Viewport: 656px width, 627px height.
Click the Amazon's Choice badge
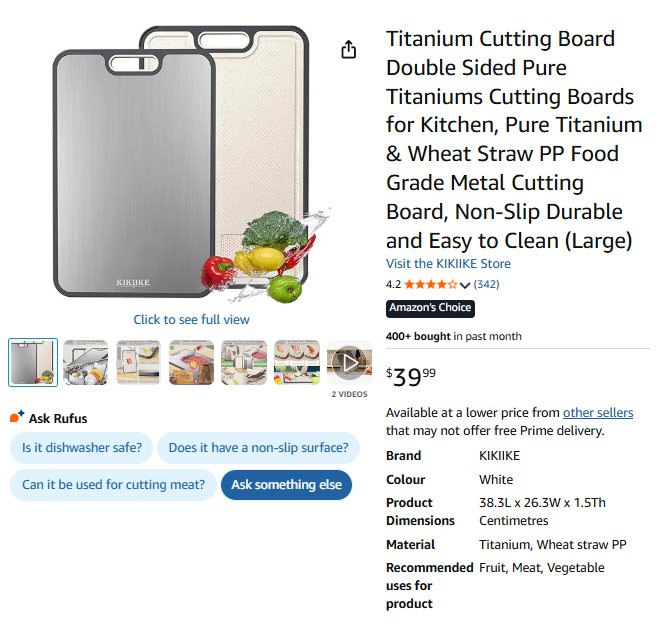[430, 308]
